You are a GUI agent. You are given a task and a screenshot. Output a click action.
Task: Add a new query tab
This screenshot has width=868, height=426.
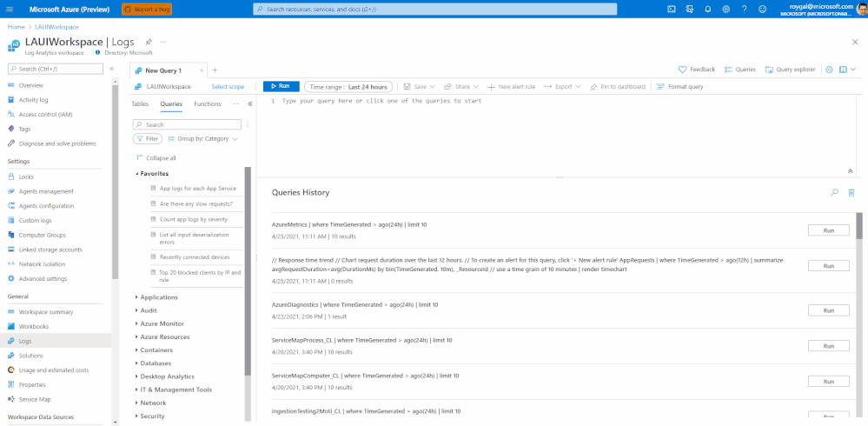(215, 70)
